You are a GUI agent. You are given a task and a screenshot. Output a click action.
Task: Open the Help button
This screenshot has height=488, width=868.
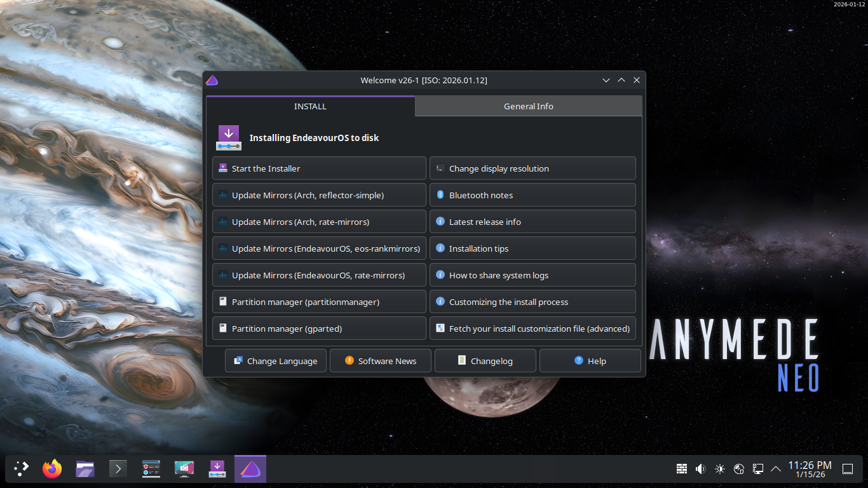tap(590, 361)
